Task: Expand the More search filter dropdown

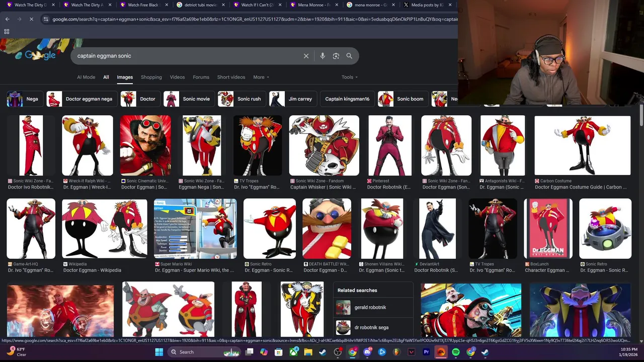Action: 261,77
